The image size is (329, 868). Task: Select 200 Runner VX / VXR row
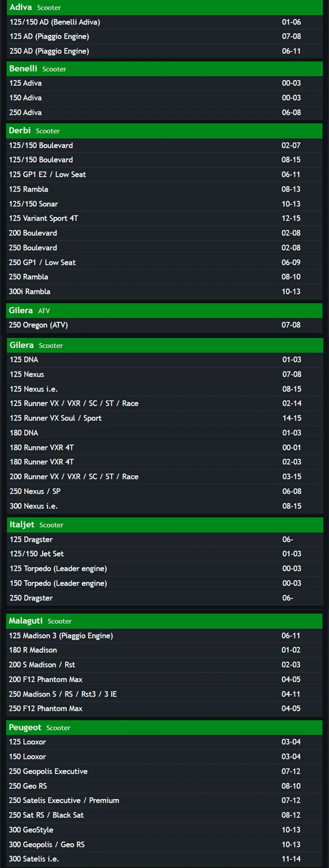(x=165, y=477)
